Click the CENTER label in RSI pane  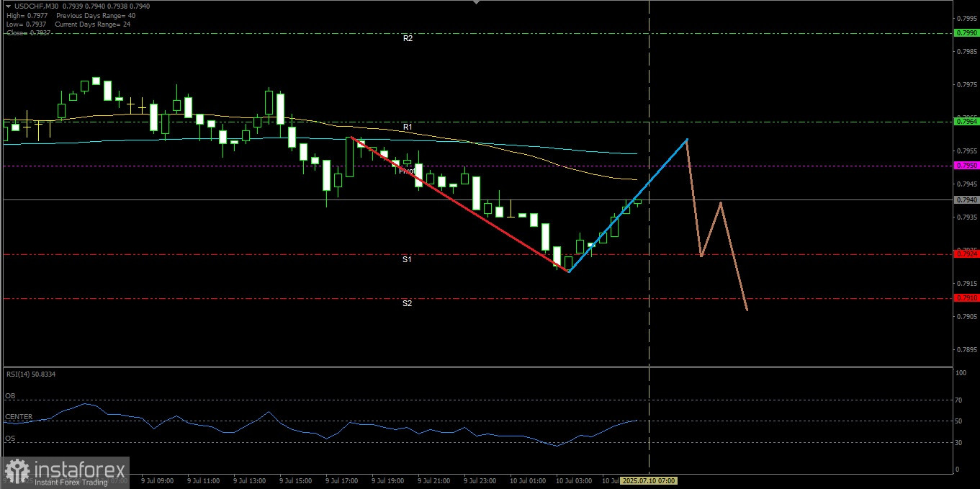tap(19, 417)
